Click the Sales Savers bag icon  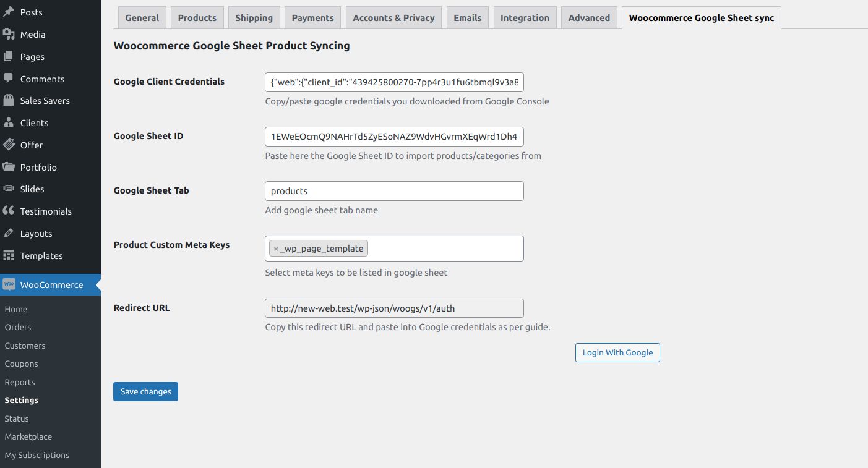pyautogui.click(x=9, y=101)
